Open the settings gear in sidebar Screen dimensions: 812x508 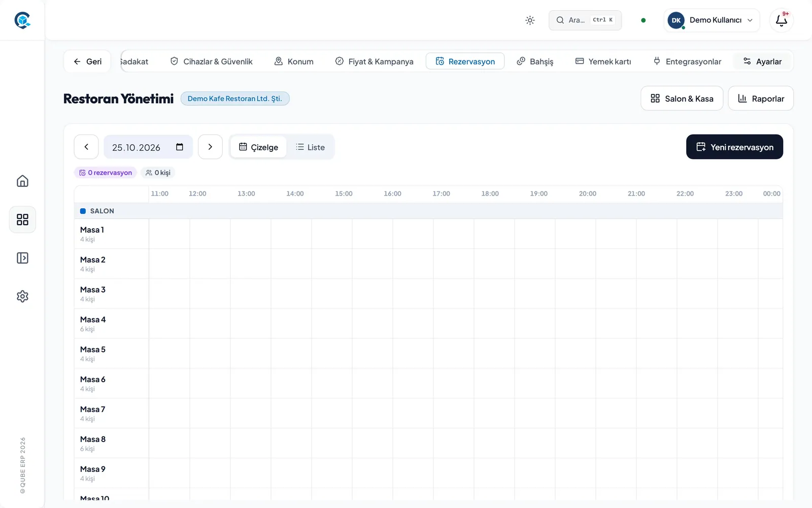22,296
